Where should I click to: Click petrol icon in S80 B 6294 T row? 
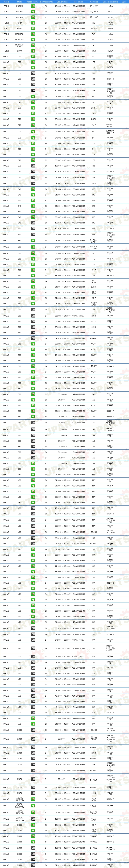point(33,411)
